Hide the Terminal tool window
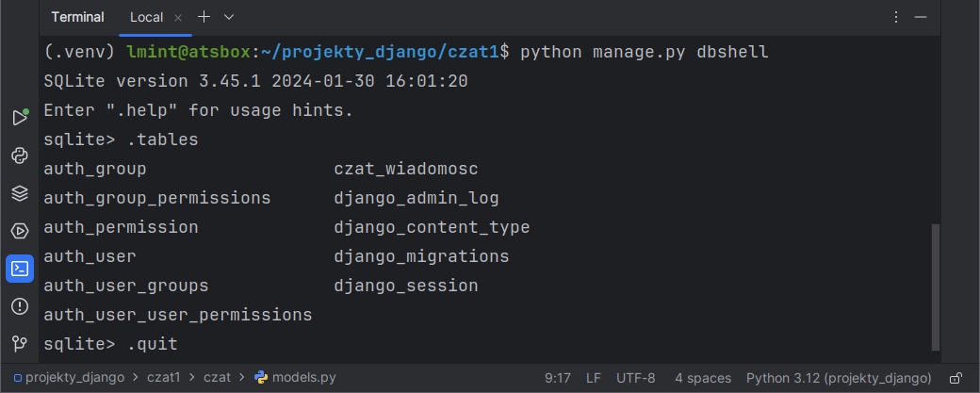 (920, 18)
